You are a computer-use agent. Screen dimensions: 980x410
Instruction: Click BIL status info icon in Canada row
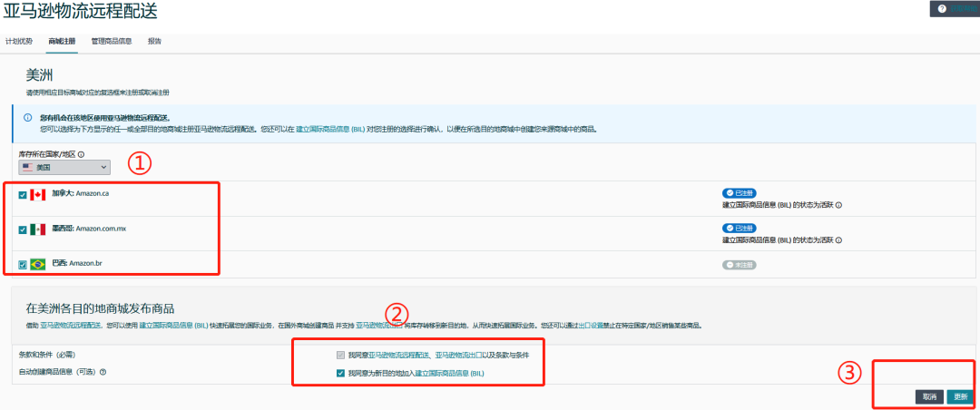838,205
